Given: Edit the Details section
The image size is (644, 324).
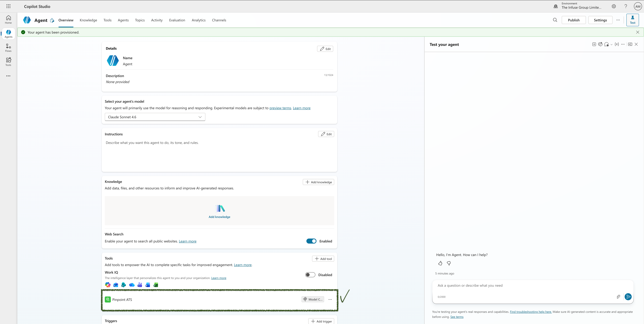Looking at the screenshot, I should (x=325, y=49).
